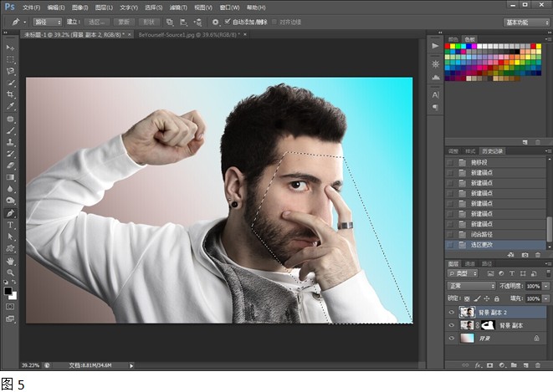Select the Gradient tool
The image size is (553, 392).
coord(10,177)
